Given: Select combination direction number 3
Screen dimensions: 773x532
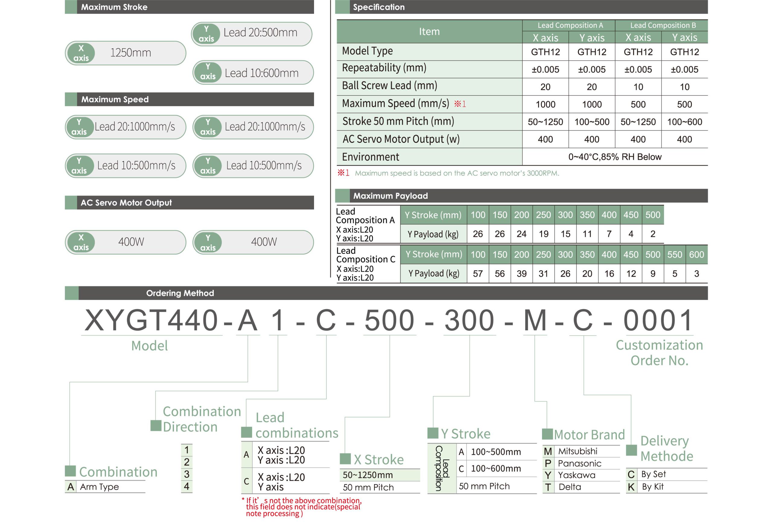Looking at the screenshot, I should tap(187, 474).
